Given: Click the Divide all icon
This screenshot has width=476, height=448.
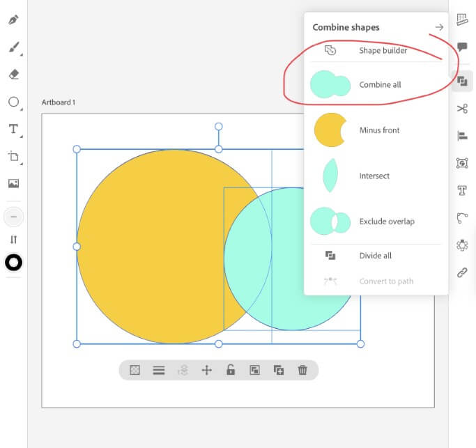Looking at the screenshot, I should coord(330,256).
